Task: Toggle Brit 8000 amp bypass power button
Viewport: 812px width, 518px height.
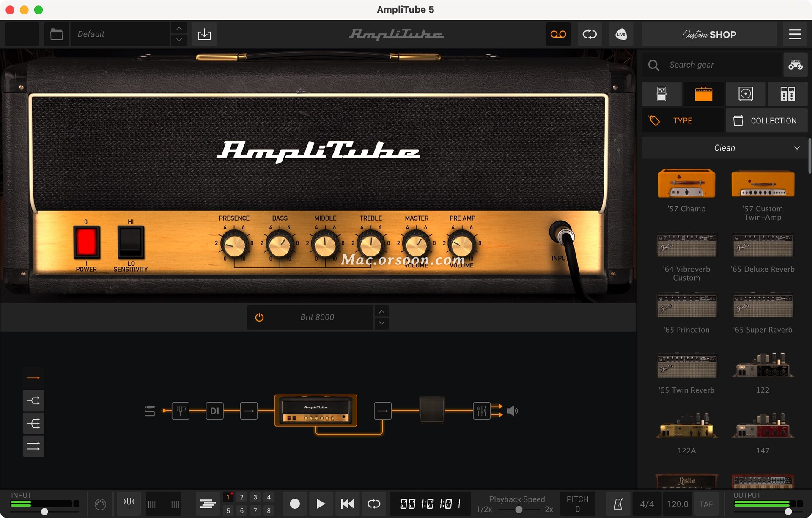Action: [x=259, y=317]
